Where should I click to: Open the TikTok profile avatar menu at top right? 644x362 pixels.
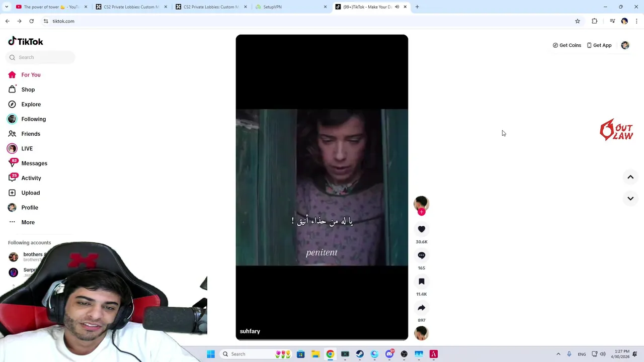click(x=625, y=45)
